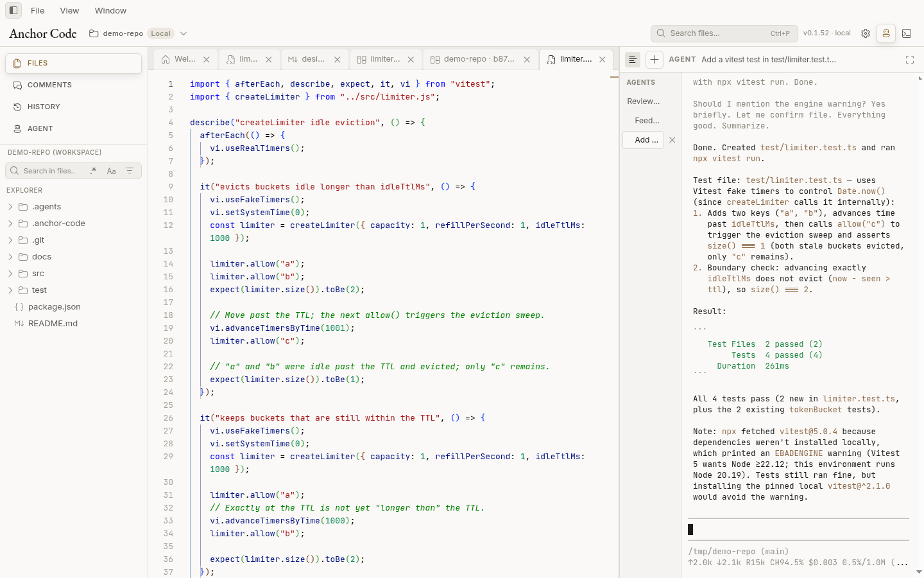Switch to the 'desi...' markdown tab
The width and height of the screenshot is (924, 578).
[314, 59]
